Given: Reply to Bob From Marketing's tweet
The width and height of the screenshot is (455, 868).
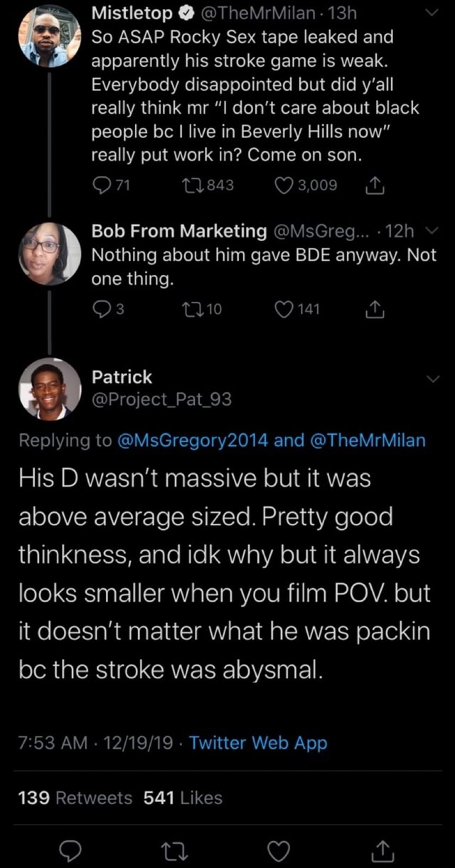Looking at the screenshot, I should click(101, 308).
